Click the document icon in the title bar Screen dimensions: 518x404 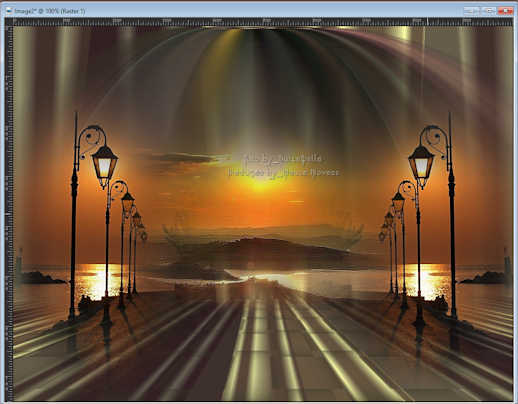click(9, 11)
